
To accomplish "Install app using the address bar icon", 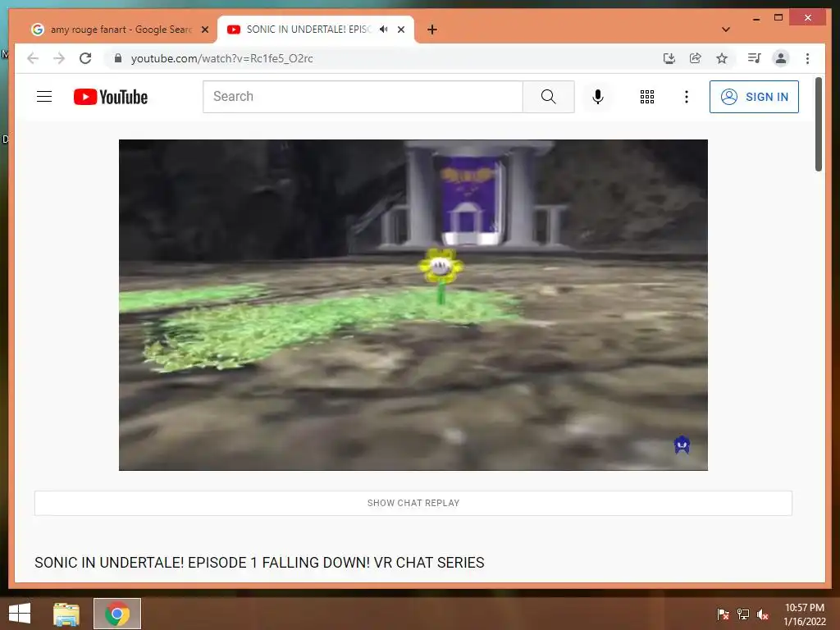I will point(669,58).
